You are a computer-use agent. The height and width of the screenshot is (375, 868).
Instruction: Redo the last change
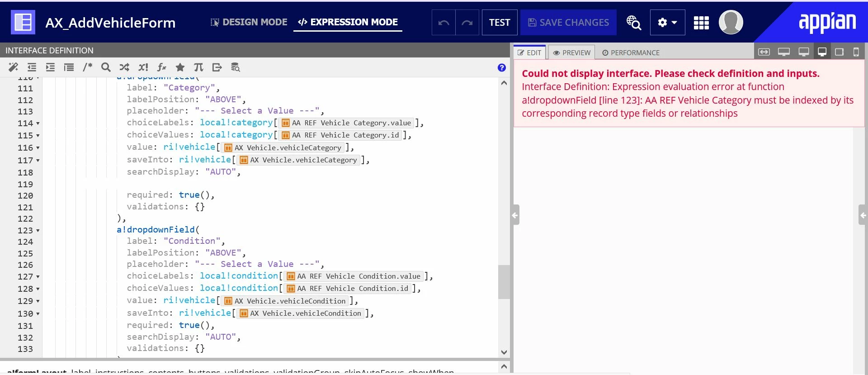pyautogui.click(x=467, y=23)
